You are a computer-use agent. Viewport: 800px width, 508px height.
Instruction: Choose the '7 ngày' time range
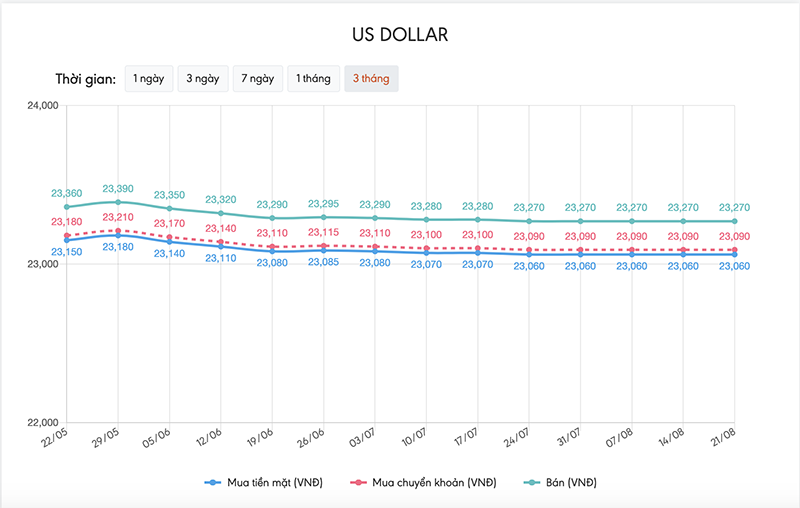pos(257,78)
